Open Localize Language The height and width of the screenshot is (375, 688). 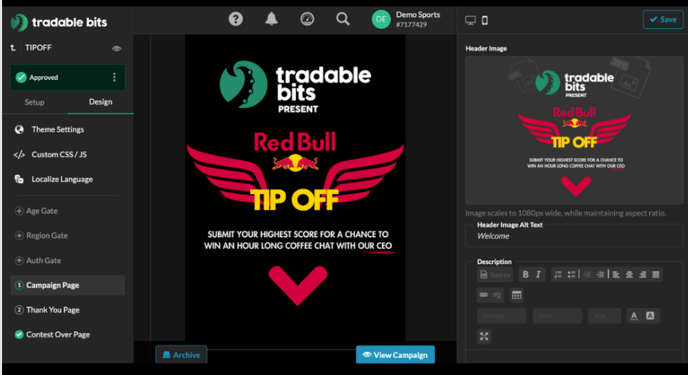pyautogui.click(x=62, y=179)
